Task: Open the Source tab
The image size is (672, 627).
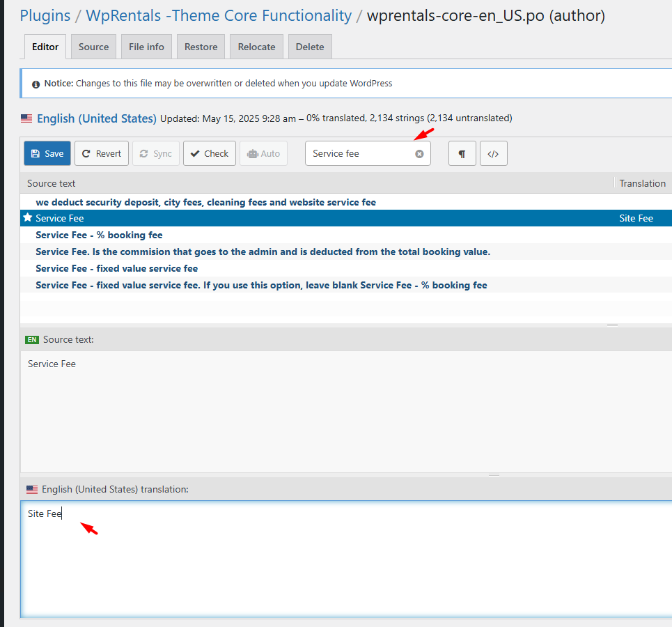Action: point(93,47)
